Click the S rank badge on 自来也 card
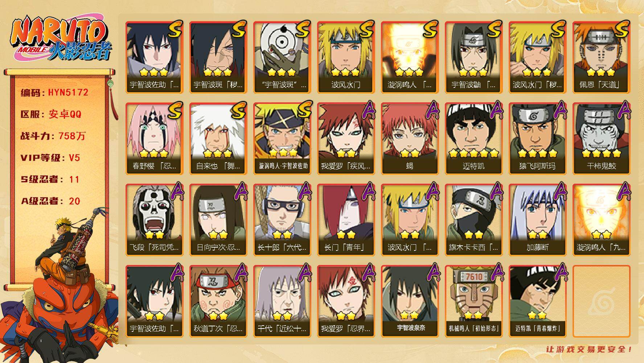The width and height of the screenshot is (644, 363). coord(239,110)
